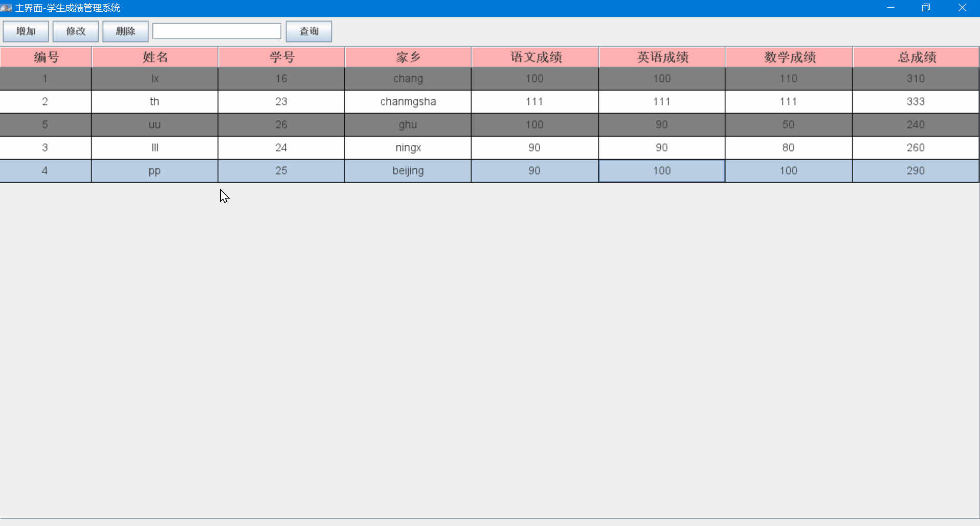This screenshot has height=526, width=980.
Task: Click the 删除 (Delete) button
Action: coord(125,31)
